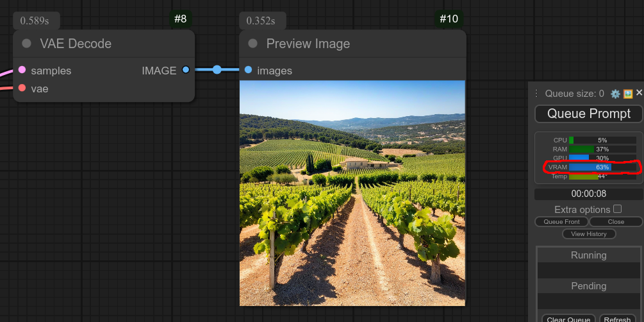Viewport: 644px width, 322px height.
Task: Click the IMAGE output socket on VAE Decode
Action: point(186,70)
